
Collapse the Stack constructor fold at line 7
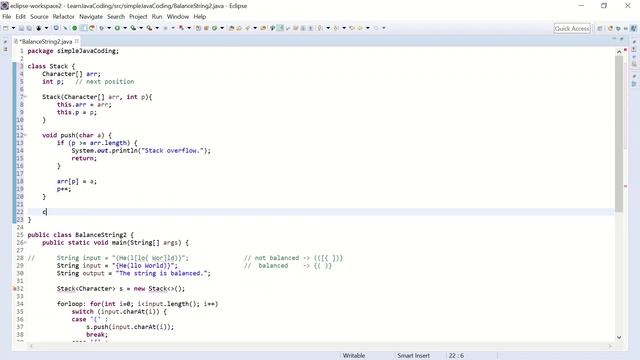click(25, 97)
